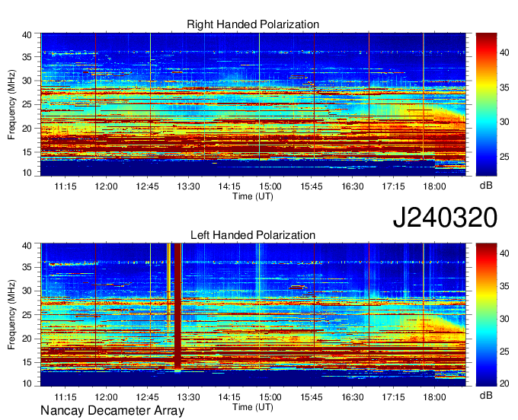Click the 11:15 time tick on the upper plot

pyautogui.click(x=66, y=186)
